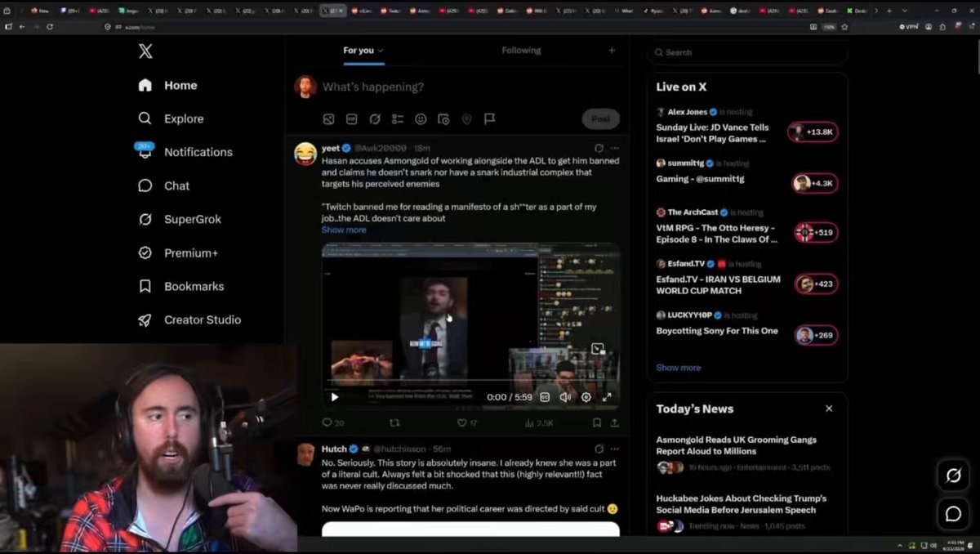Open Premium+ in the sidebar
The image size is (980, 554).
pyautogui.click(x=179, y=252)
